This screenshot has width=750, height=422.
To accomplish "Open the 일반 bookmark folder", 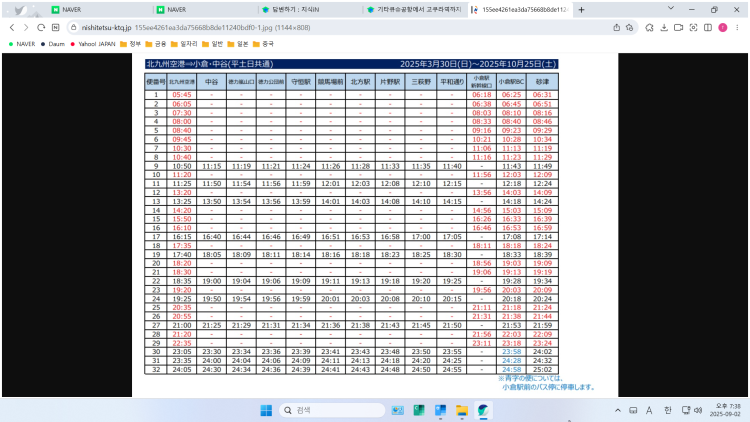I will point(212,44).
